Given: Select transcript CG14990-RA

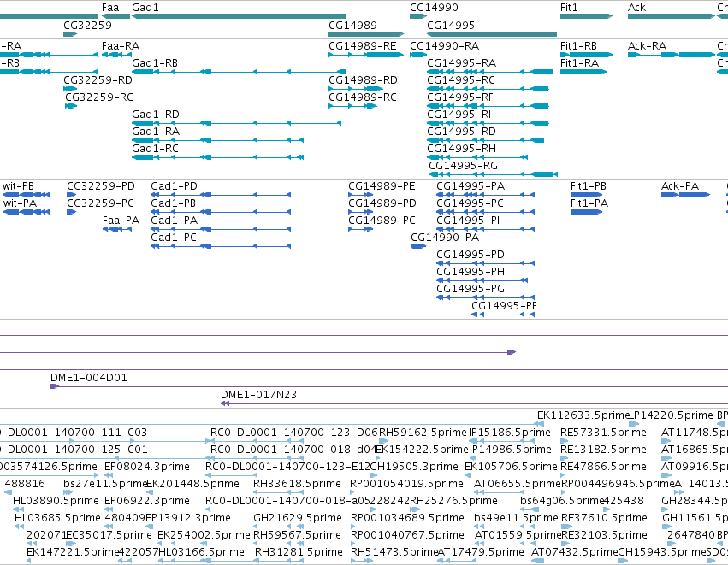Looking at the screenshot, I should tap(418, 55).
